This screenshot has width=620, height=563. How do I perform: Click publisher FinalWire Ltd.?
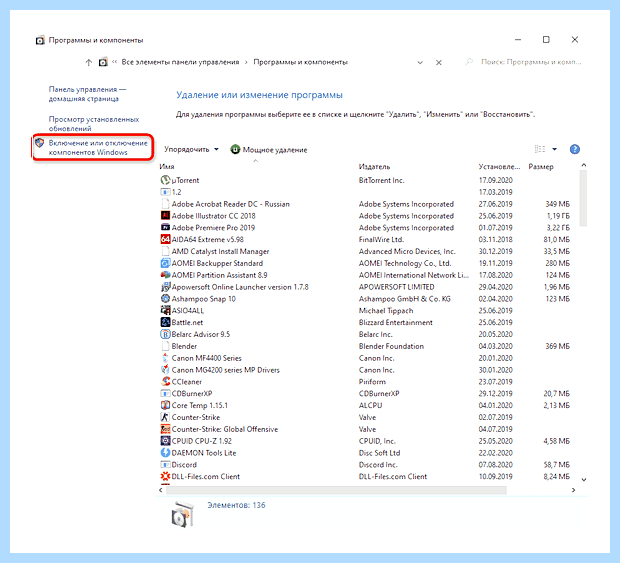tap(381, 240)
